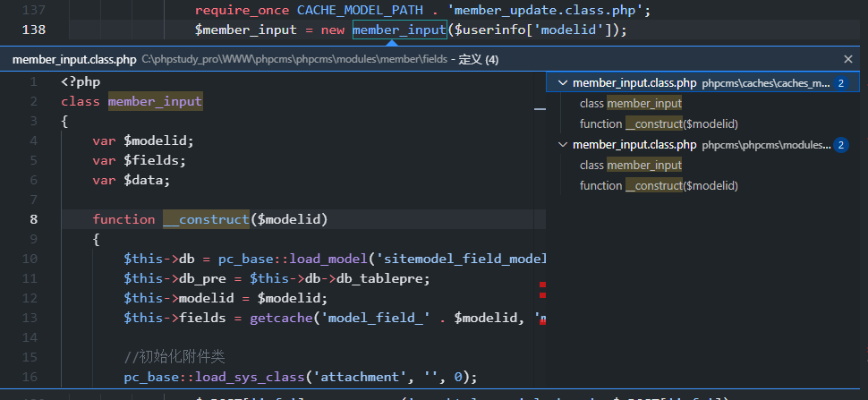Click the '//初始化附件类' comment on line 15
Image resolution: width=868 pixels, height=400 pixels.
174,357
